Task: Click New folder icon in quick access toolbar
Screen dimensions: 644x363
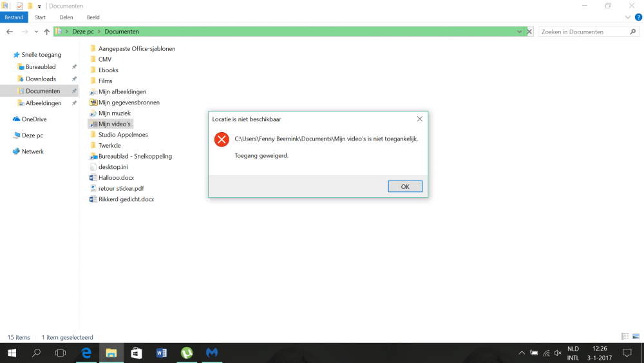Action: [x=30, y=6]
